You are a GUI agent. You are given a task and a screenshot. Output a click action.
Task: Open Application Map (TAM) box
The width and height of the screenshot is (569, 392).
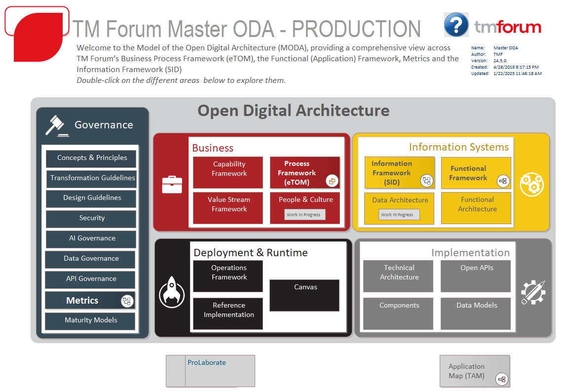pos(475,371)
